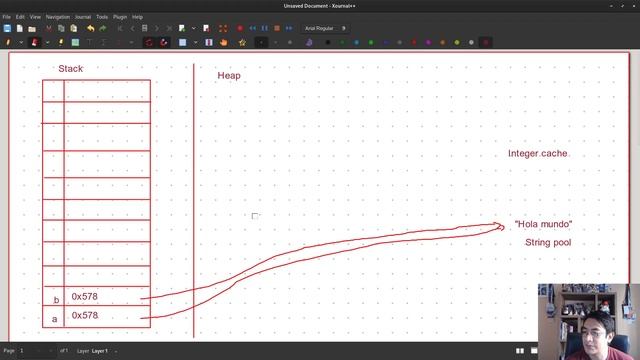Open the Navigation menu

tap(58, 17)
